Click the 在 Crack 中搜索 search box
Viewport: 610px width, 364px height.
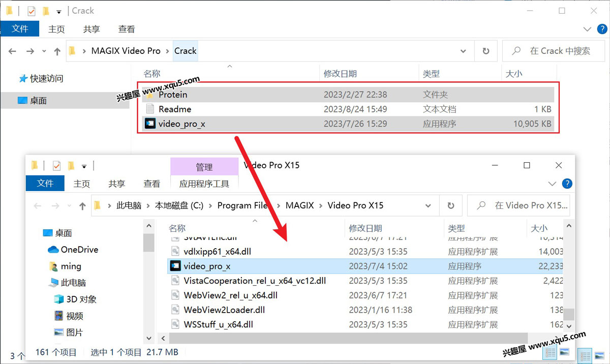553,51
